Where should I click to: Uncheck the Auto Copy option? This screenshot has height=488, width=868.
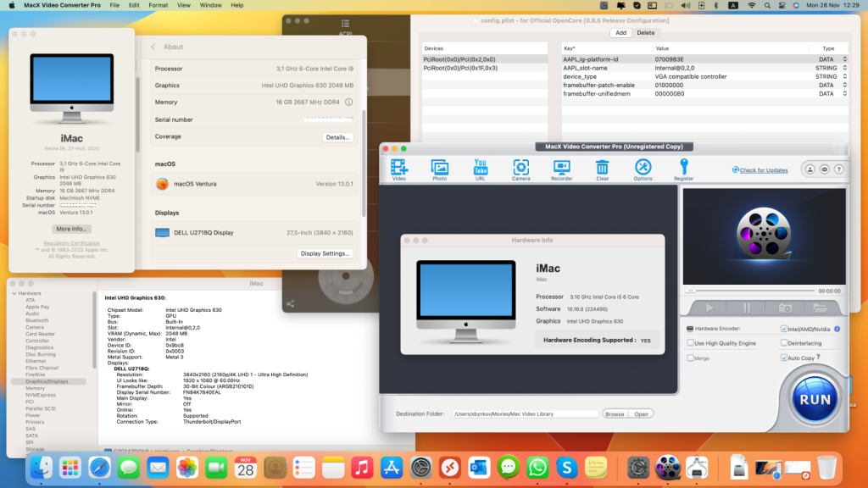tap(784, 358)
